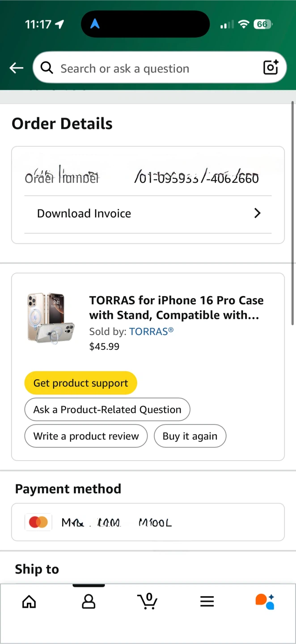Launch the Rufus AI assistant icon
Viewport: 296px width, 644px height.
click(265, 602)
